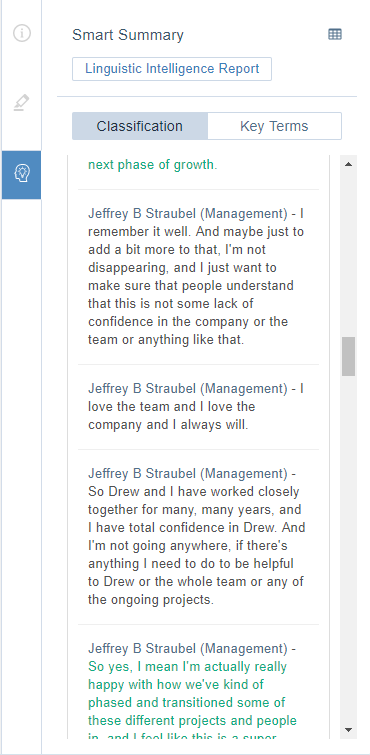Click the scrollbar down arrow
Screen dimensions: 370x755
[348, 730]
